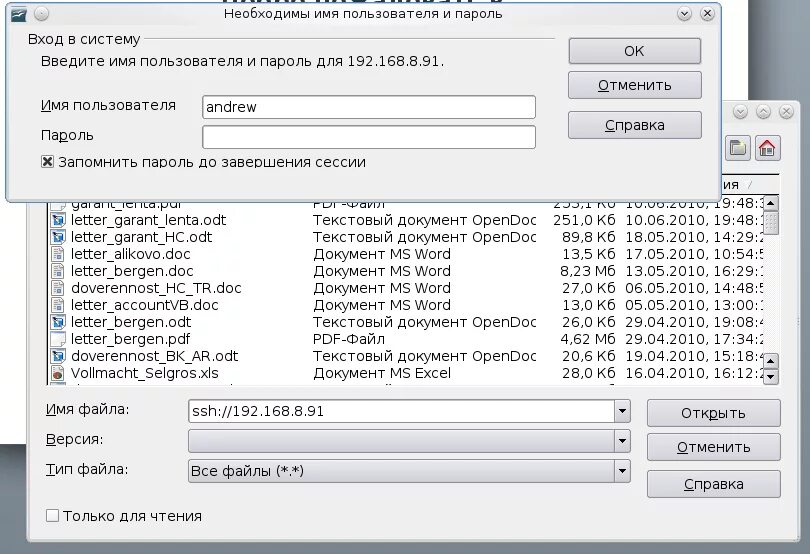Select file letter_bergen.pdf
The height and width of the screenshot is (554, 810).
tap(131, 340)
